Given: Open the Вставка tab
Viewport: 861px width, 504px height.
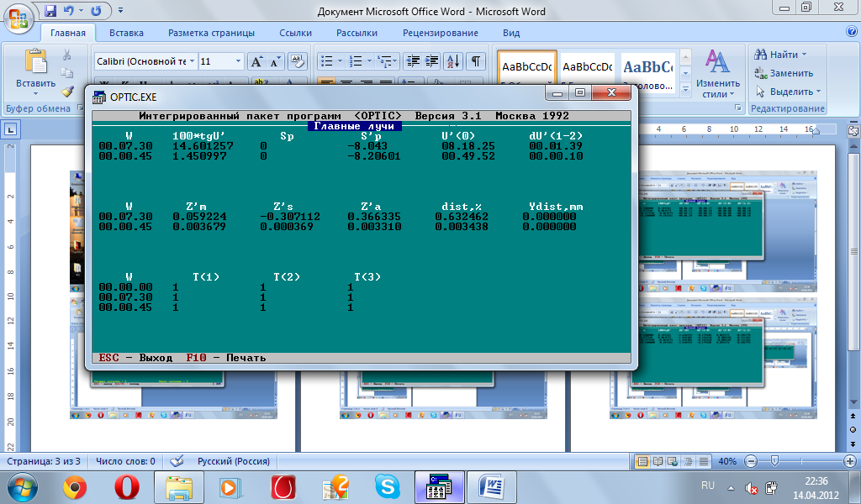Looking at the screenshot, I should [x=126, y=33].
